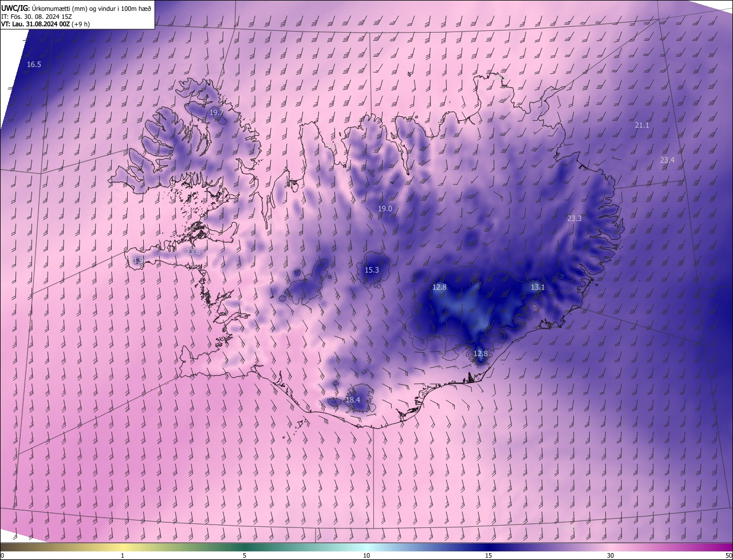Click the colorbar tick label 30
Screen dimensions: 733x560
click(x=610, y=556)
